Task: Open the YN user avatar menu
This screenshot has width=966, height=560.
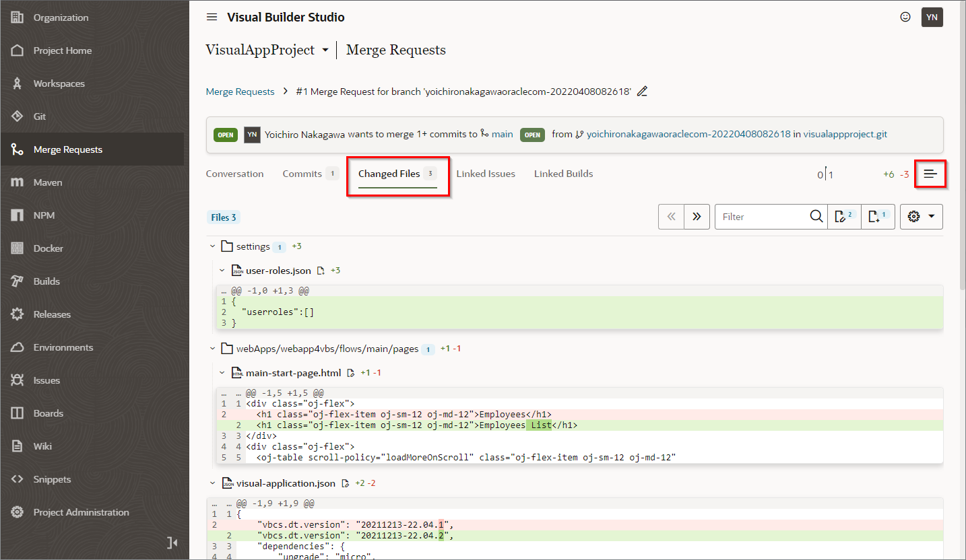Action: (x=932, y=17)
